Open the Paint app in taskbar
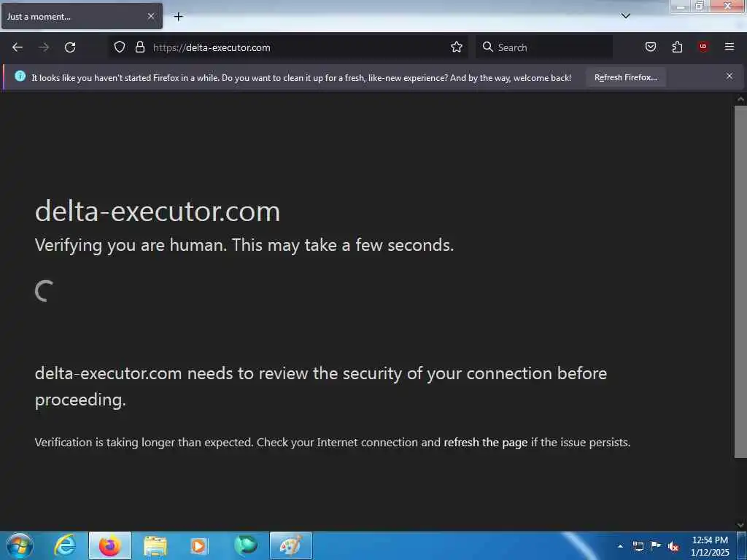This screenshot has height=560, width=747. (290, 545)
